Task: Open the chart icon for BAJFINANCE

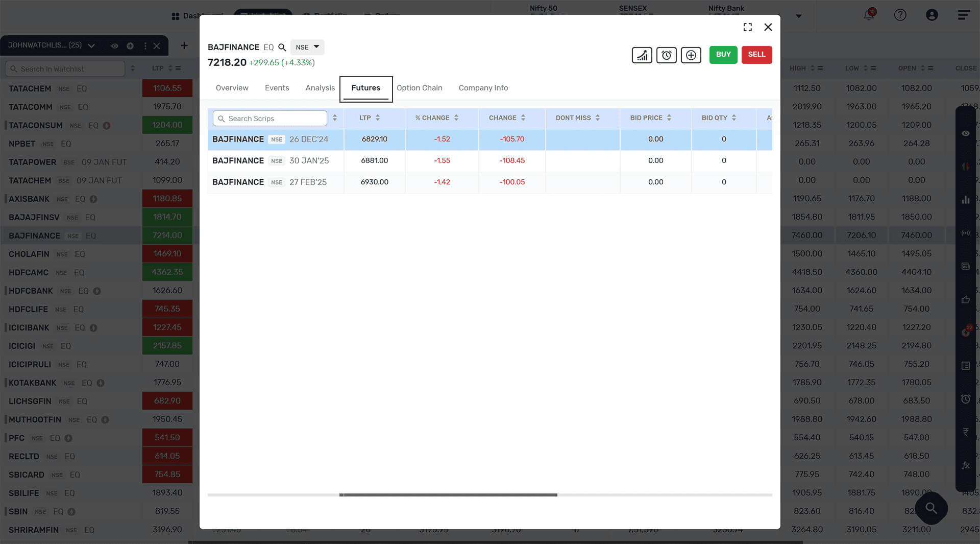Action: click(x=642, y=55)
